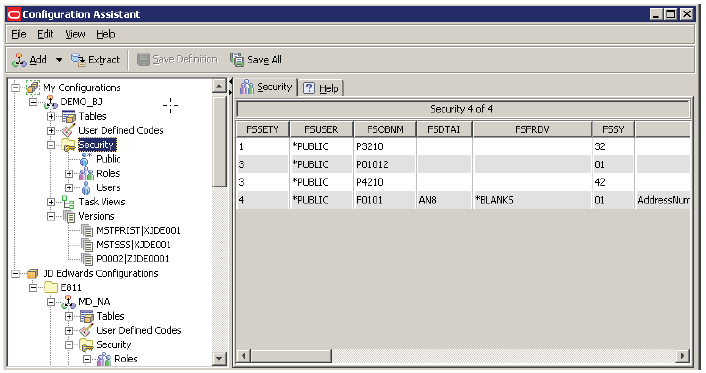Collapse the DEMO_BJ node
The width and height of the screenshot is (706, 373).
pyautogui.click(x=33, y=102)
